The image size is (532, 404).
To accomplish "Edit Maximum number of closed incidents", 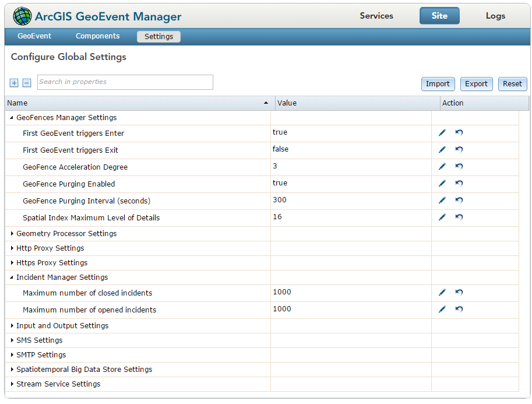I will click(442, 292).
